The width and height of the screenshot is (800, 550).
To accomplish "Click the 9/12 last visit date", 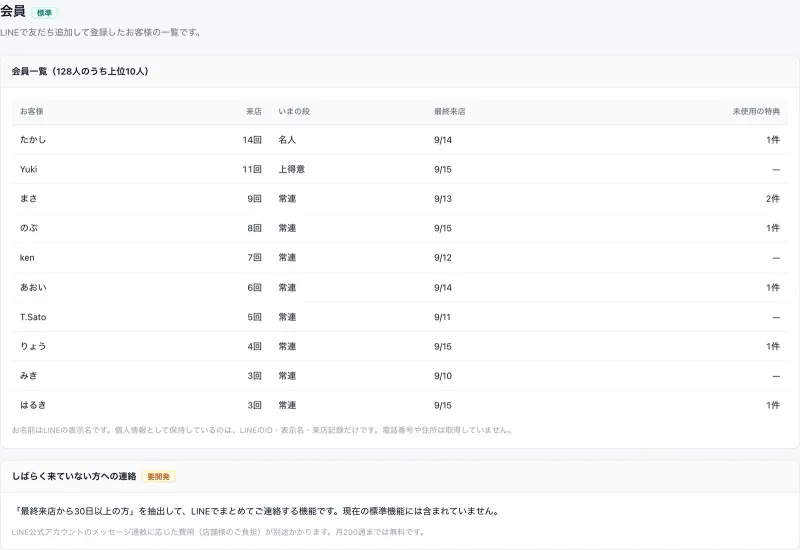I will [x=443, y=258].
